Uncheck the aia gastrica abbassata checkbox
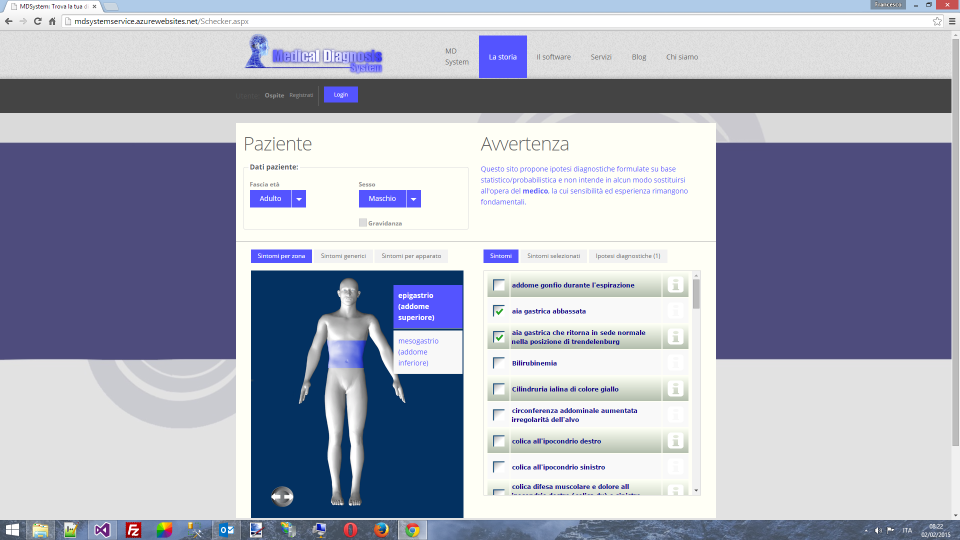Viewport: 960px width, 540px height. coord(499,311)
